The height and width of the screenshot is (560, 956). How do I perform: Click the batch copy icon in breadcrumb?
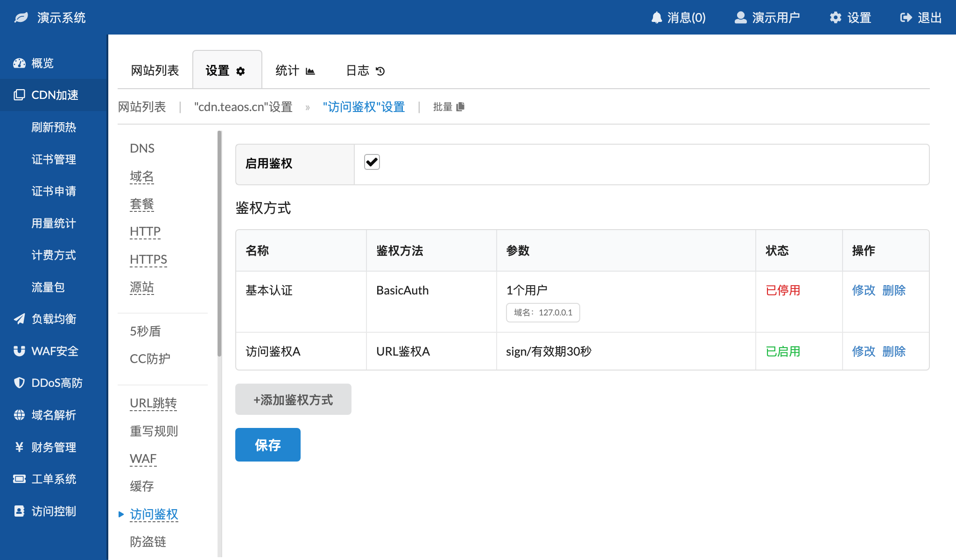pyautogui.click(x=460, y=107)
